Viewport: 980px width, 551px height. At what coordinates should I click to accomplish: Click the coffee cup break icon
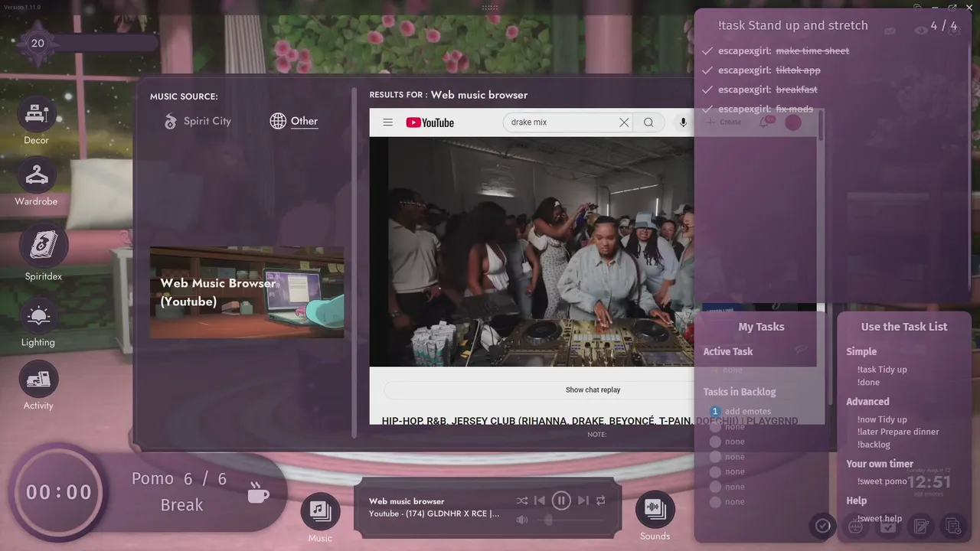[258, 492]
